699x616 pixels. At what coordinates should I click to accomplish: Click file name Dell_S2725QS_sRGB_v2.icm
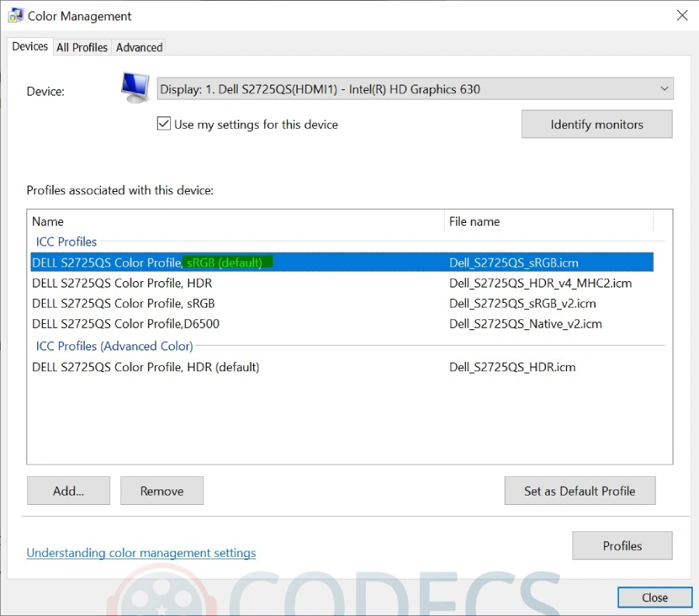(x=523, y=304)
